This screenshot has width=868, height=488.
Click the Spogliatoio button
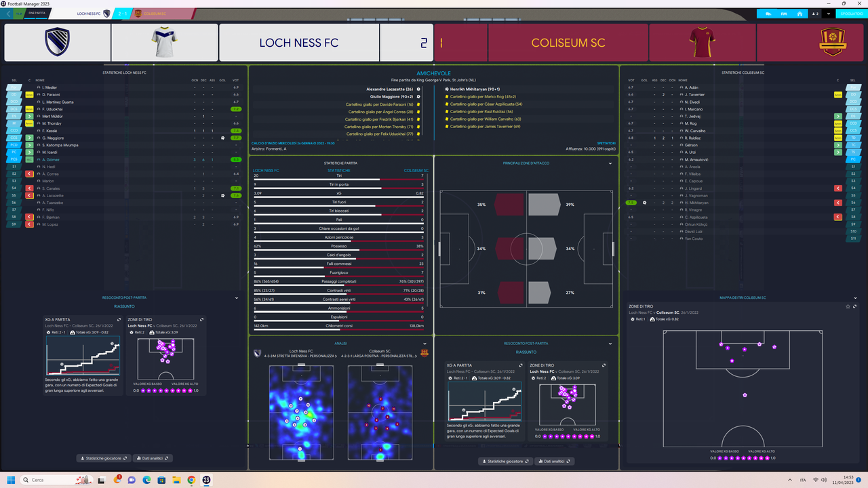coord(851,13)
